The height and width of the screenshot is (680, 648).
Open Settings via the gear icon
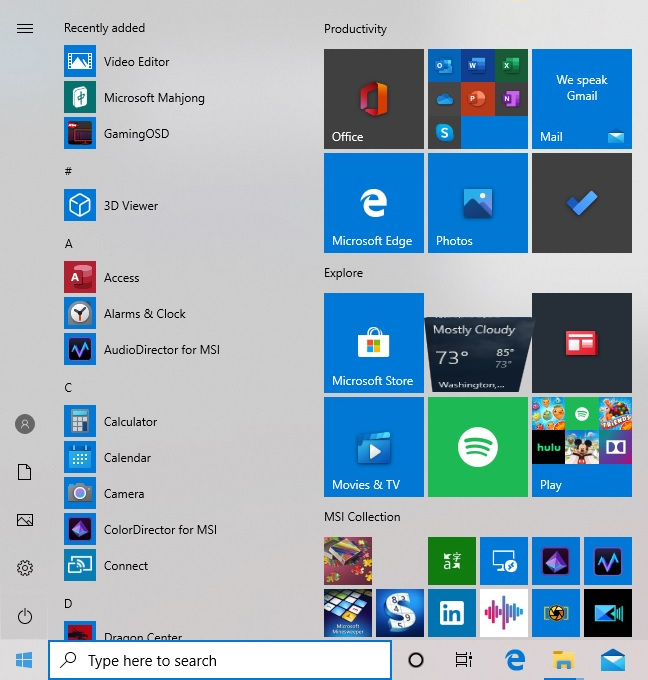[25, 568]
